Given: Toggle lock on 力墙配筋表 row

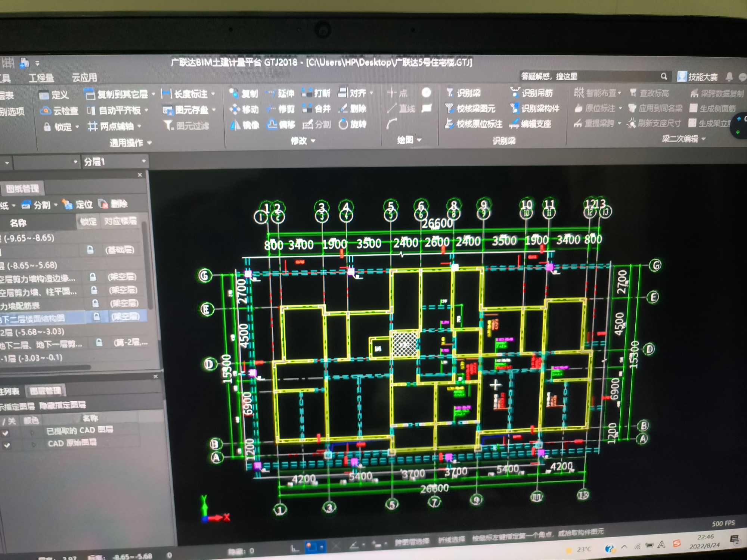Looking at the screenshot, I should [x=95, y=303].
